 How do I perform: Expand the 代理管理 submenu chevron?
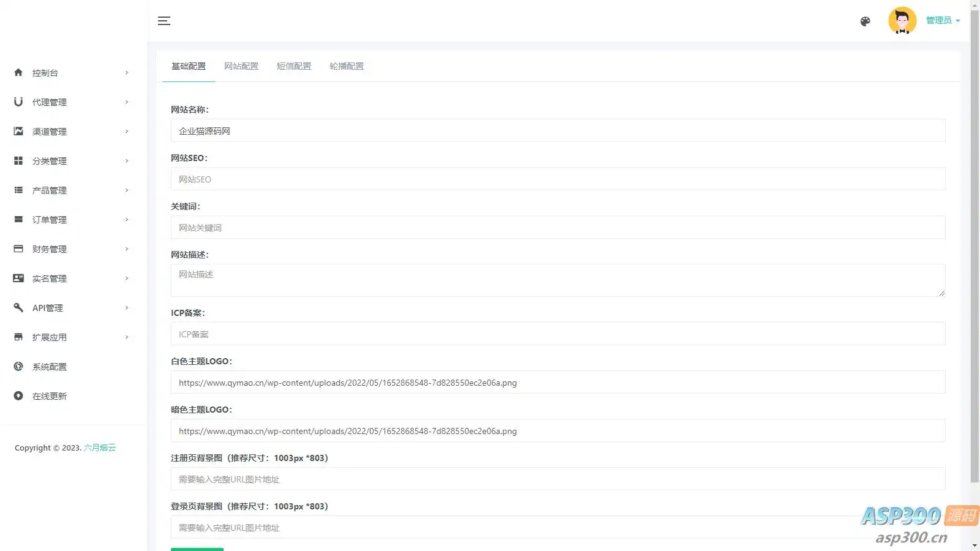(x=127, y=102)
